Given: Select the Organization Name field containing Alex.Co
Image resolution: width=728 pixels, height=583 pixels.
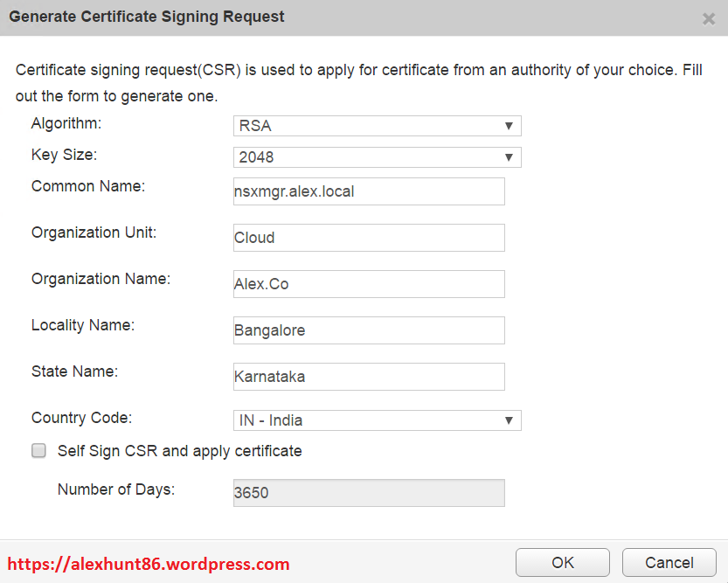Looking at the screenshot, I should tap(369, 284).
